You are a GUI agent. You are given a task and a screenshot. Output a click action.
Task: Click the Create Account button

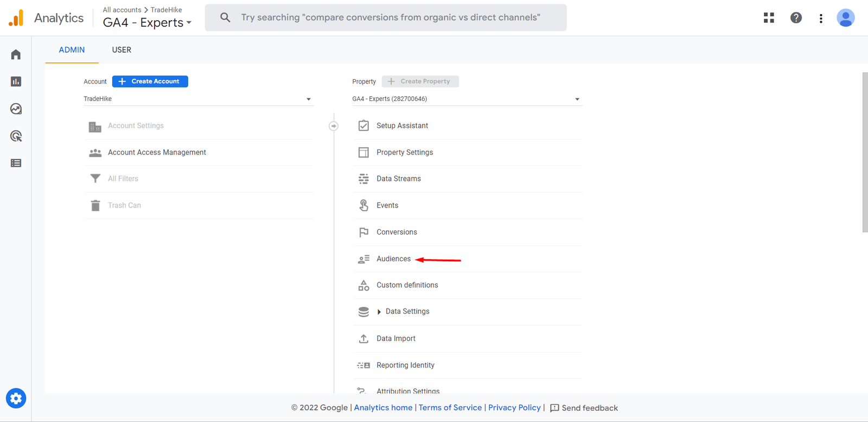coord(150,81)
